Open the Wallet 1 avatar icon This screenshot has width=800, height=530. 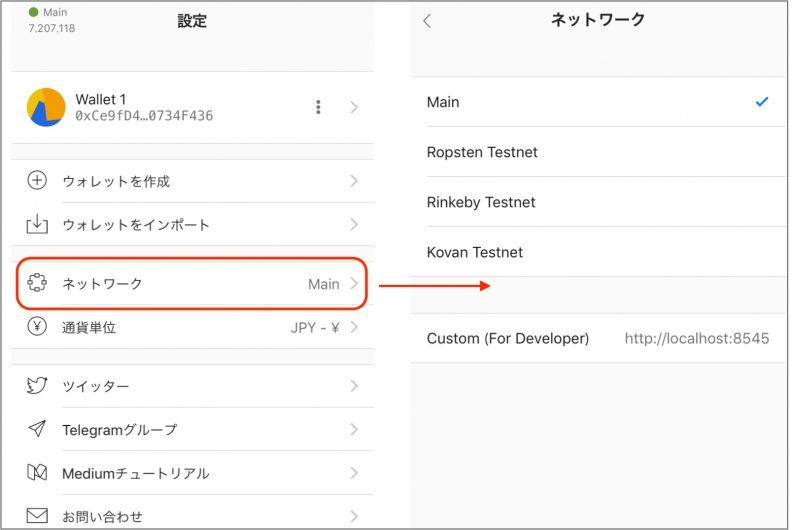tap(46, 107)
